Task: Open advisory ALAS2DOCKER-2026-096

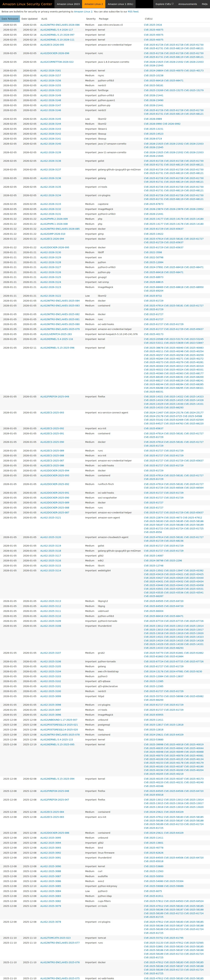Action: coord(55,53)
